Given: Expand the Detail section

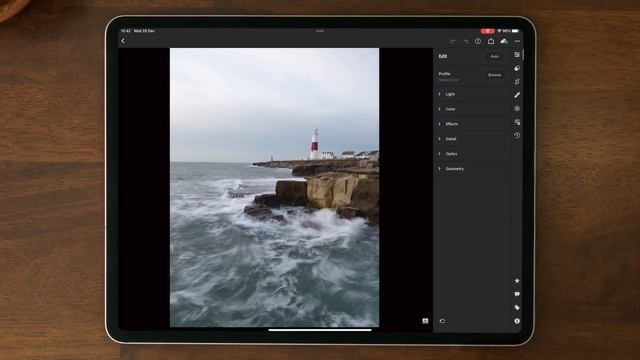Looking at the screenshot, I should [x=472, y=139].
